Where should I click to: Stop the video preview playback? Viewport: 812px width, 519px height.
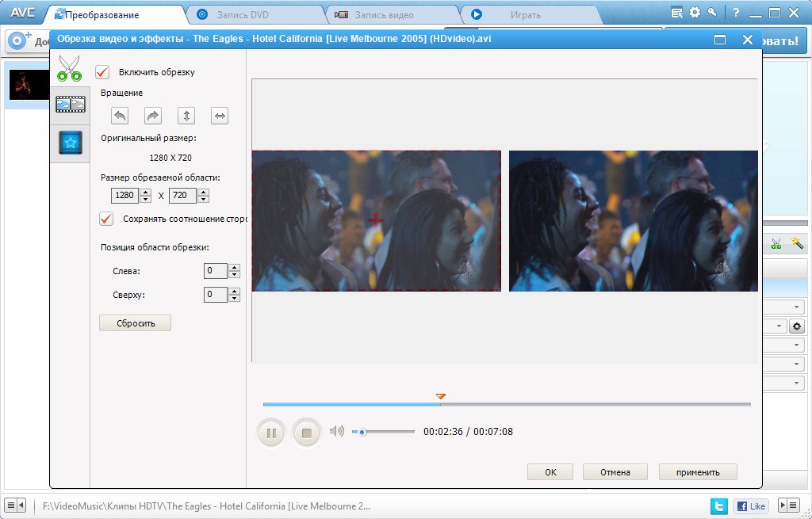306,433
